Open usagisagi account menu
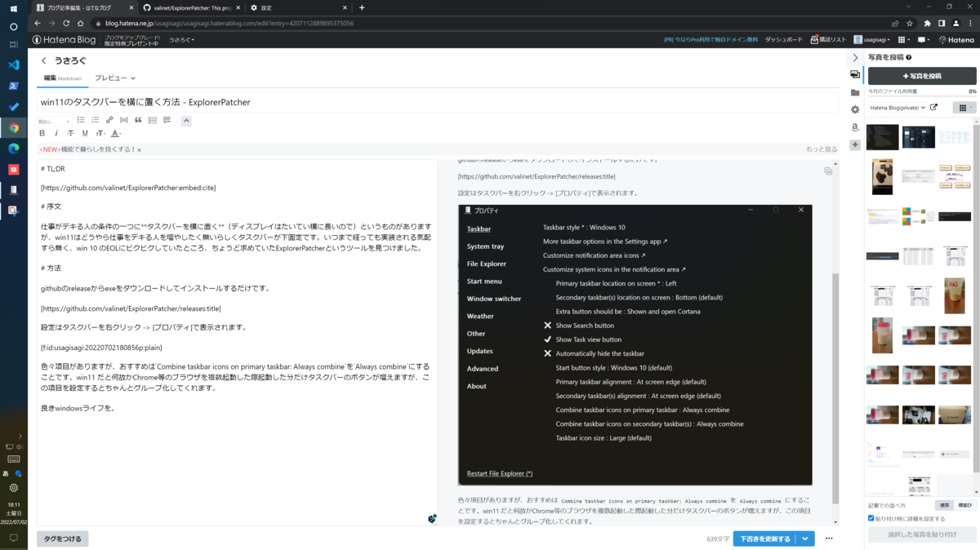Viewport: 980px width, 550px height. point(872,39)
